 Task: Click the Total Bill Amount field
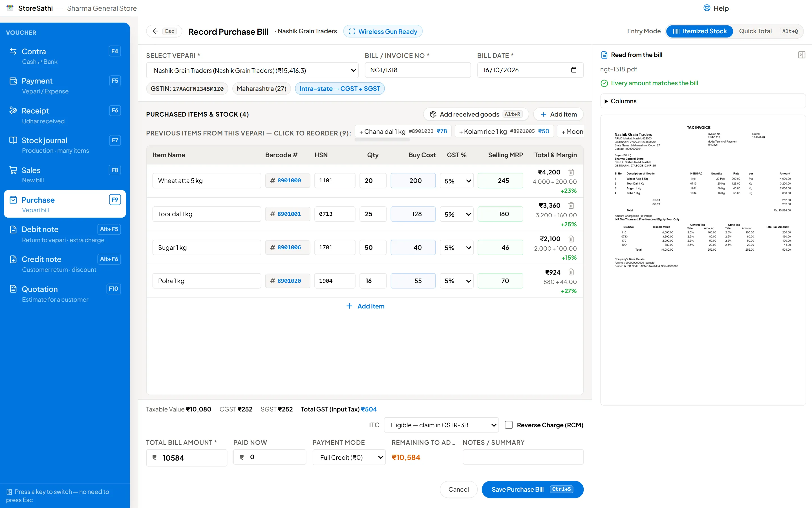[x=187, y=457]
